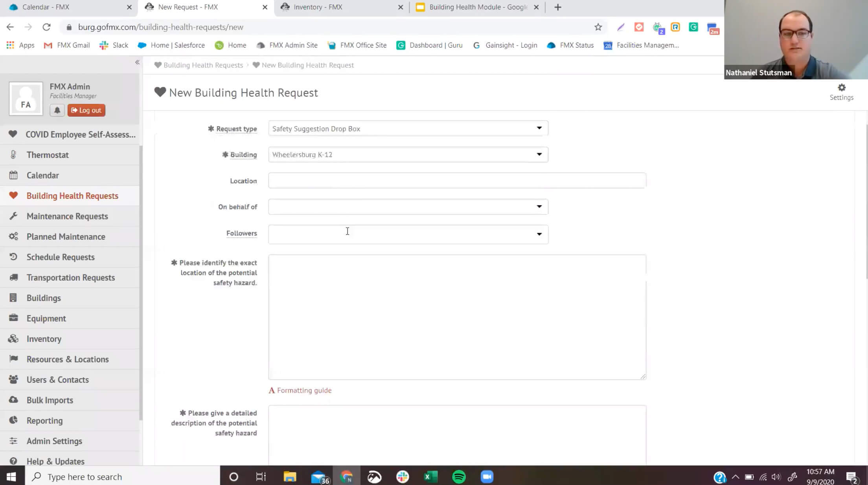
Task: Click the notification bell icon
Action: (x=57, y=110)
